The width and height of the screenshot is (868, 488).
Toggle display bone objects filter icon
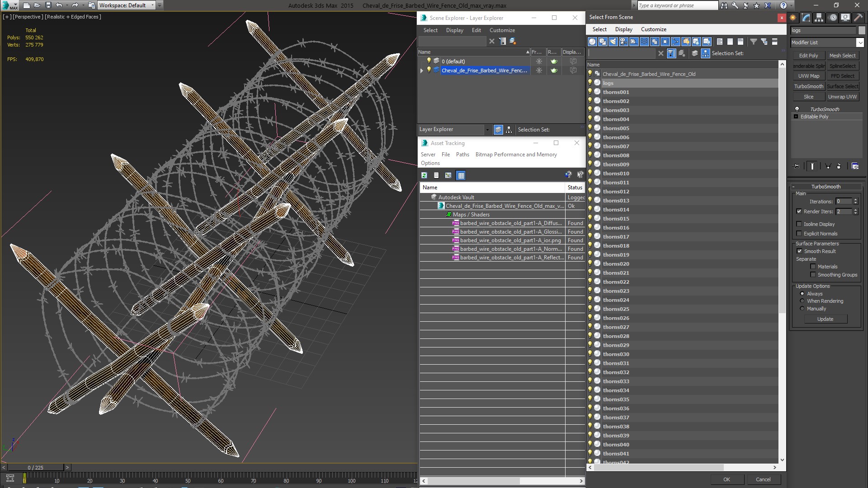675,42
